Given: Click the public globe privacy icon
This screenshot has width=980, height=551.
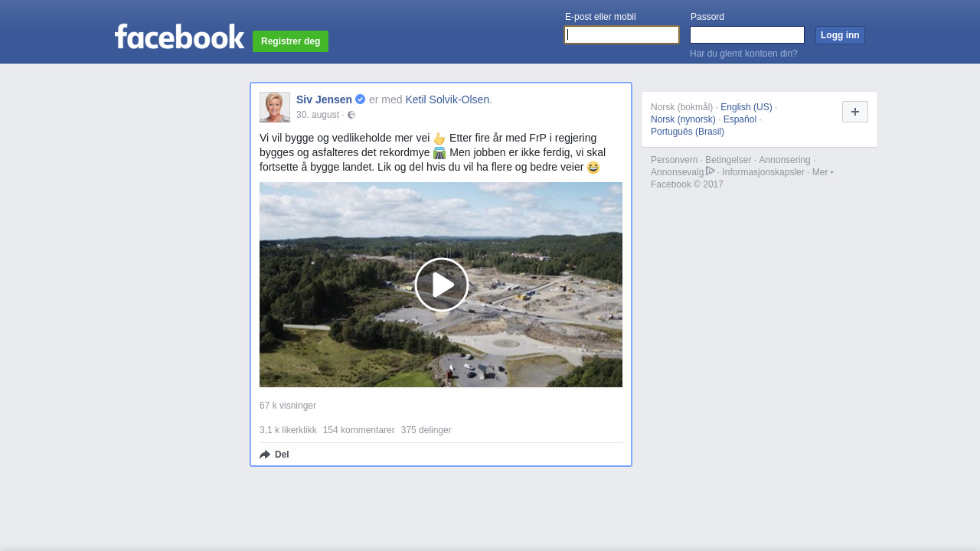Looking at the screenshot, I should point(351,115).
